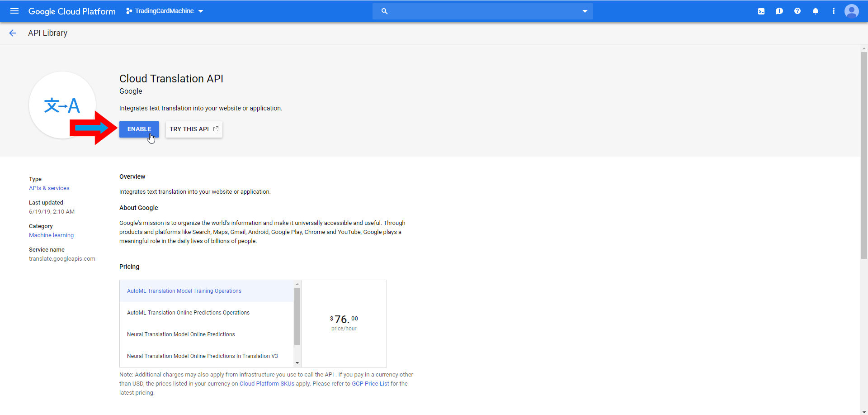Screen dimensions: 868x415
Task: Enable the Cloud Translation API
Action: [139, 129]
